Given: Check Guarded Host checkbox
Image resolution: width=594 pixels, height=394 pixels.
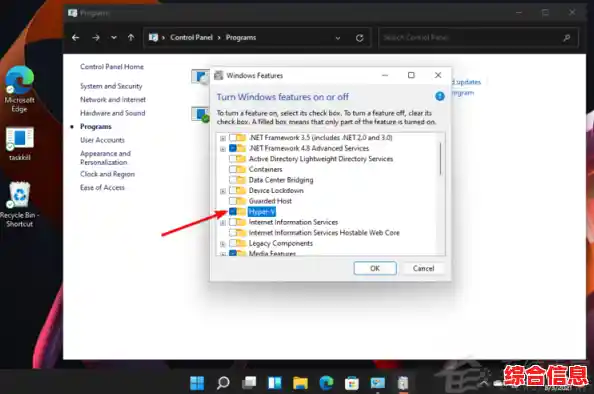Looking at the screenshot, I should [233, 201].
